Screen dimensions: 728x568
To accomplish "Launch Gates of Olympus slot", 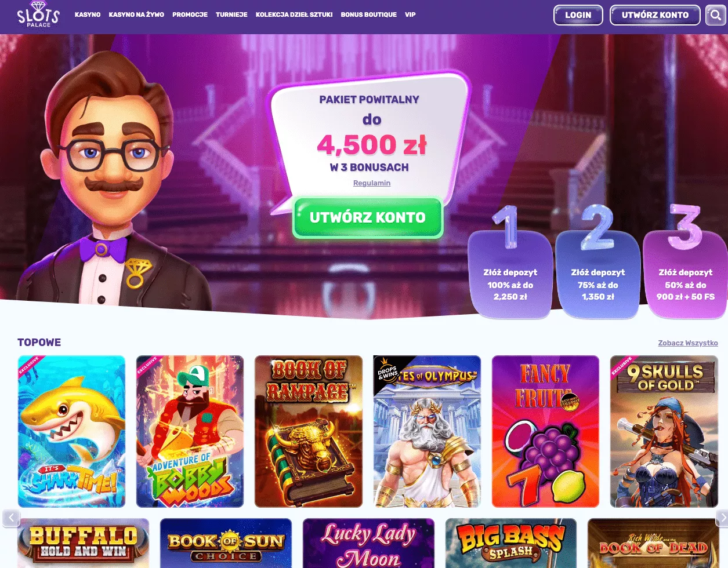I will 427,432.
